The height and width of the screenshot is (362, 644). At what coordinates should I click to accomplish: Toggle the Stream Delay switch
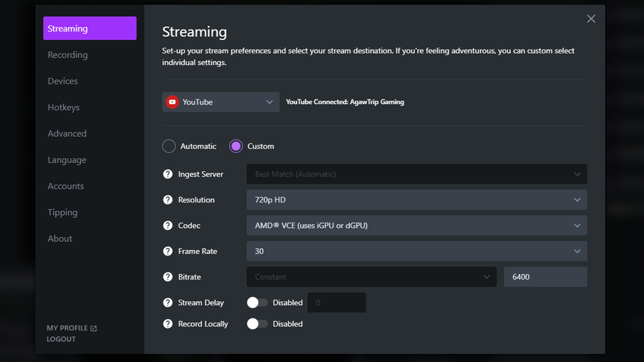pos(257,302)
